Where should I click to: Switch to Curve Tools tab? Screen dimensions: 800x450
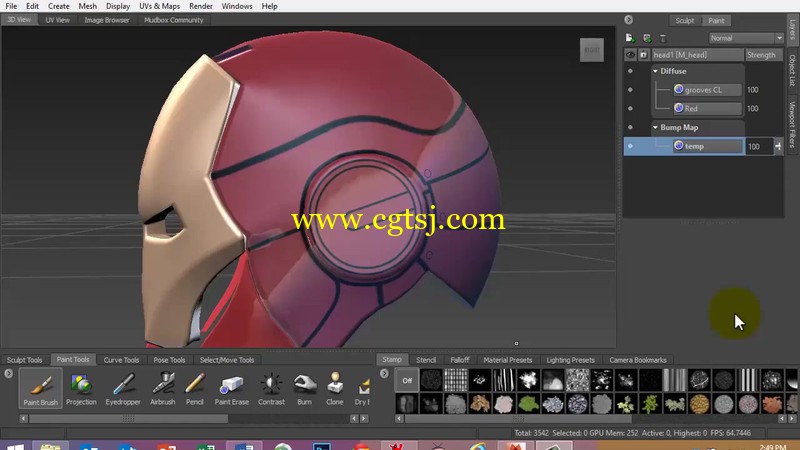pyautogui.click(x=121, y=360)
